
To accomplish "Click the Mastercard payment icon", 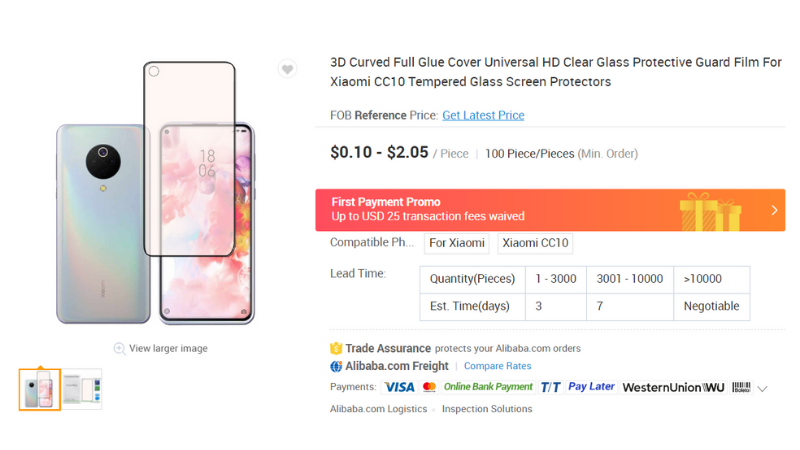I will (429, 387).
